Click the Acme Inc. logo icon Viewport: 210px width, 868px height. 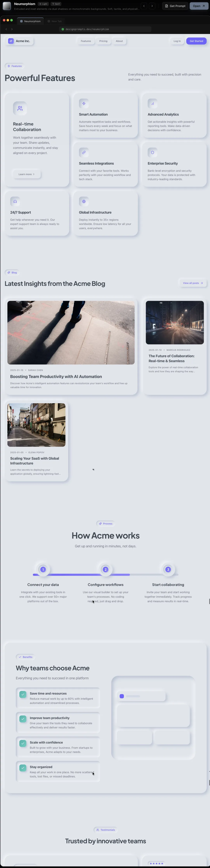pyautogui.click(x=11, y=41)
